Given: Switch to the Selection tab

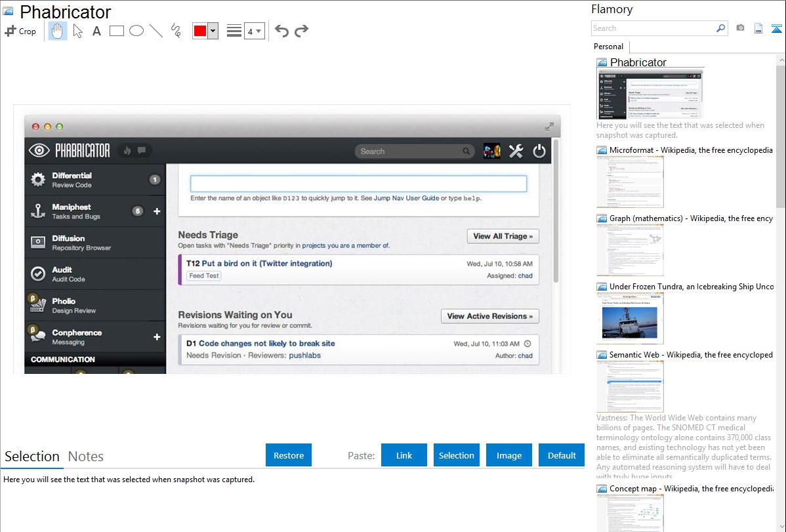Looking at the screenshot, I should pos(32,457).
